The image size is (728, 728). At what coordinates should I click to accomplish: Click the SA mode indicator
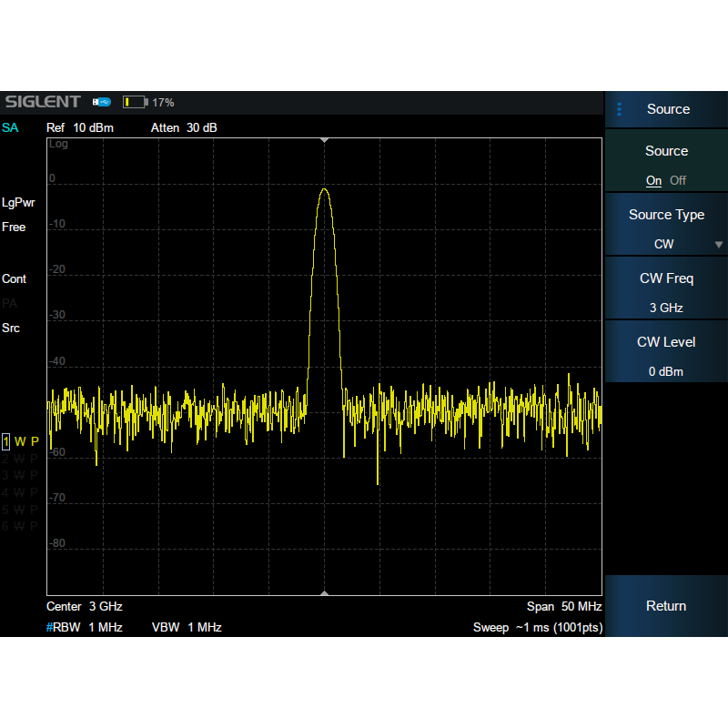click(x=10, y=127)
